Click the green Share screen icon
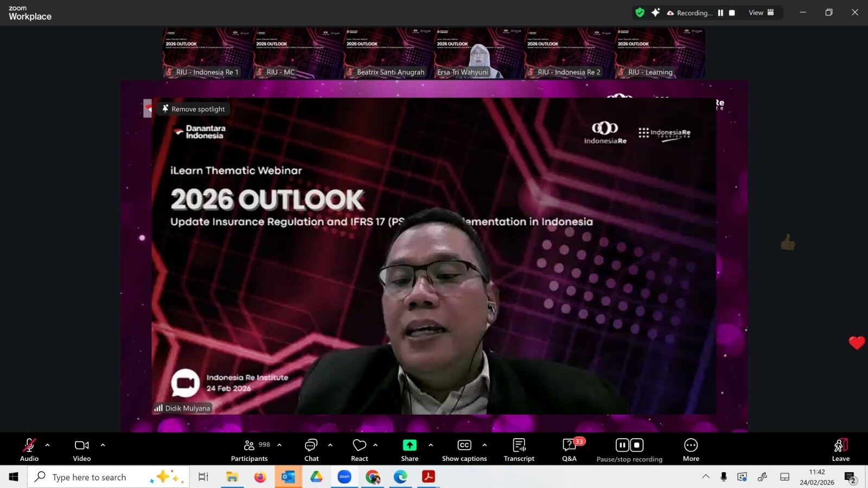The width and height of the screenshot is (868, 488). pyautogui.click(x=410, y=445)
